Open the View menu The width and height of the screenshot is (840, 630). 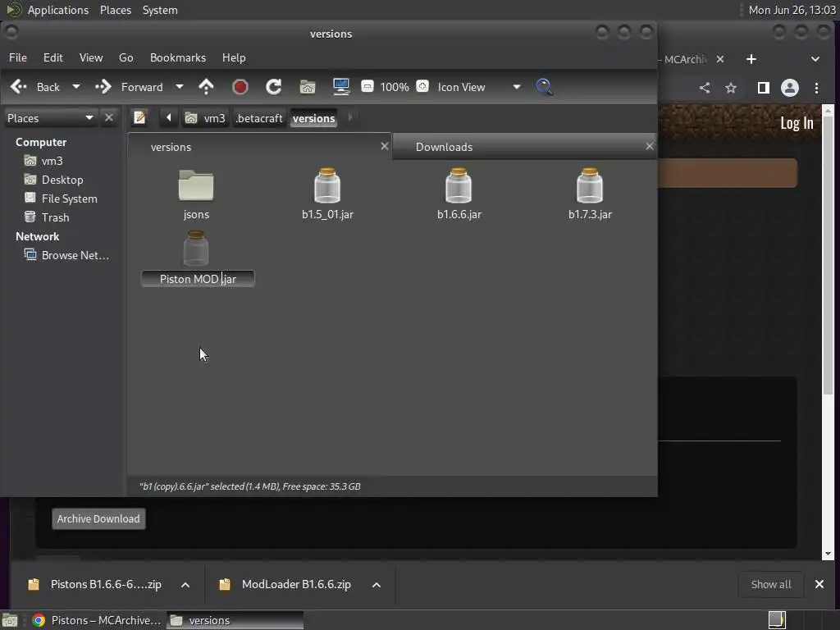pos(91,57)
